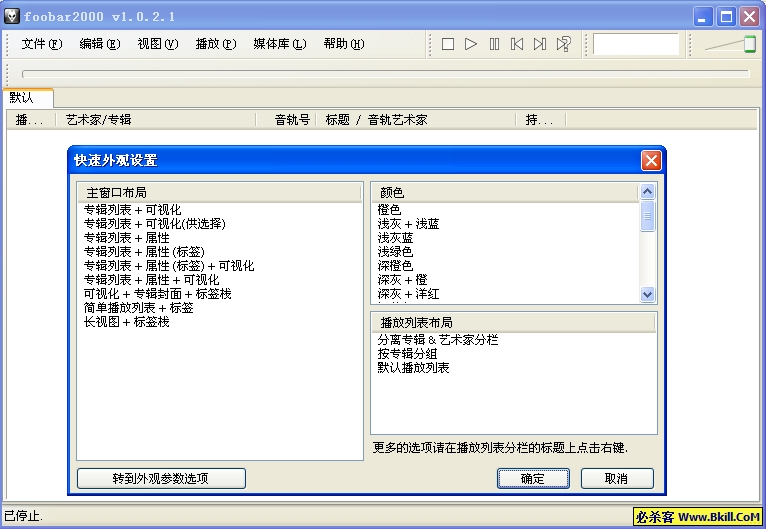The height and width of the screenshot is (529, 766).
Task: Click the Previous track icon
Action: [x=517, y=44]
